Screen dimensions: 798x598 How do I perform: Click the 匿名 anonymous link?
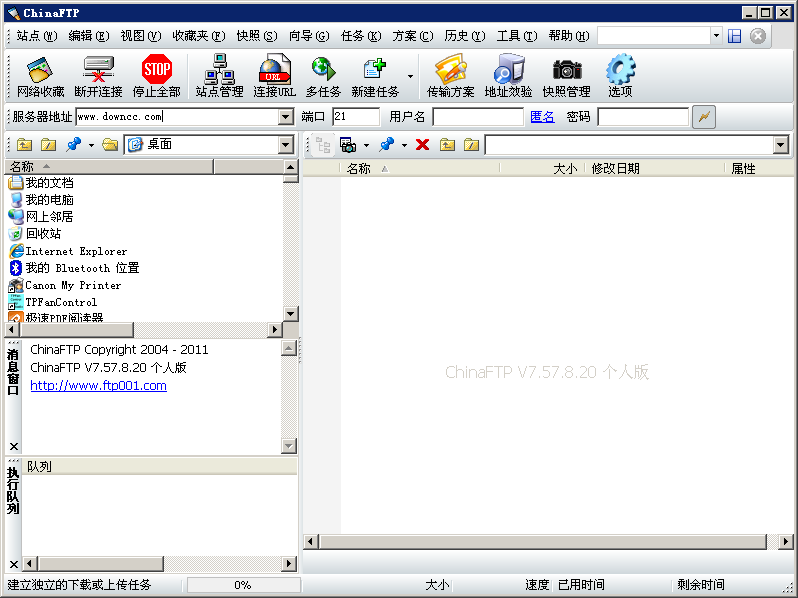coord(542,117)
